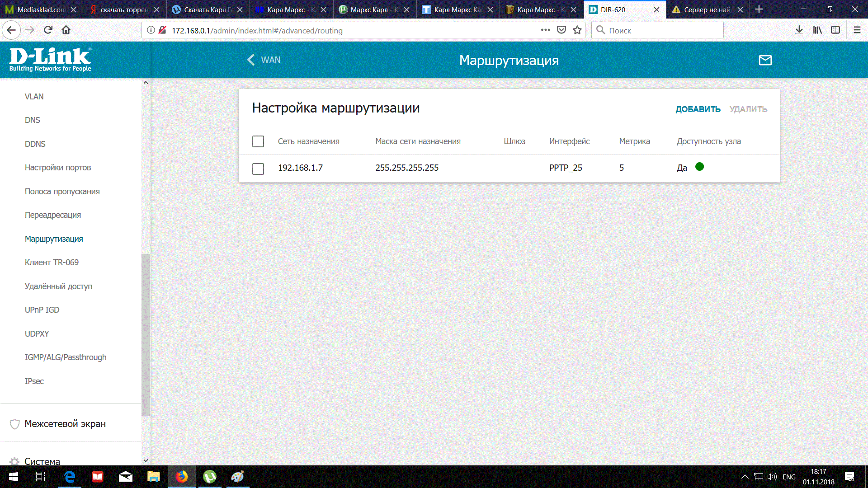
Task: Bookmark this page with the star icon
Action: [577, 30]
